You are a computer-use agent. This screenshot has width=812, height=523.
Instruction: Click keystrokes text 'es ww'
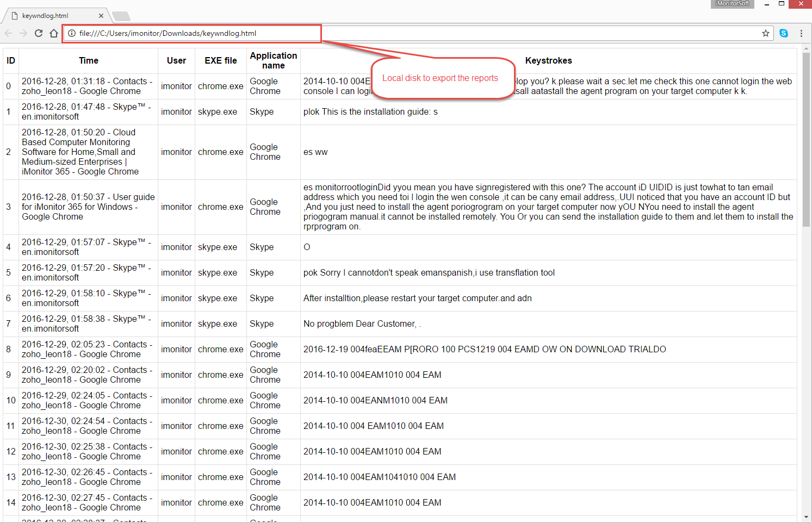(315, 152)
